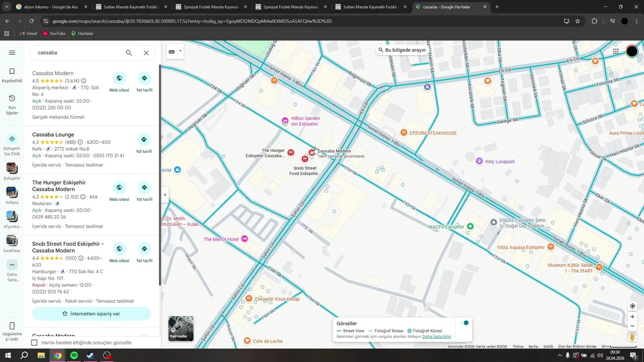Collapse the side panel arrow
The height and width of the screenshot is (362, 644).
[x=165, y=195]
